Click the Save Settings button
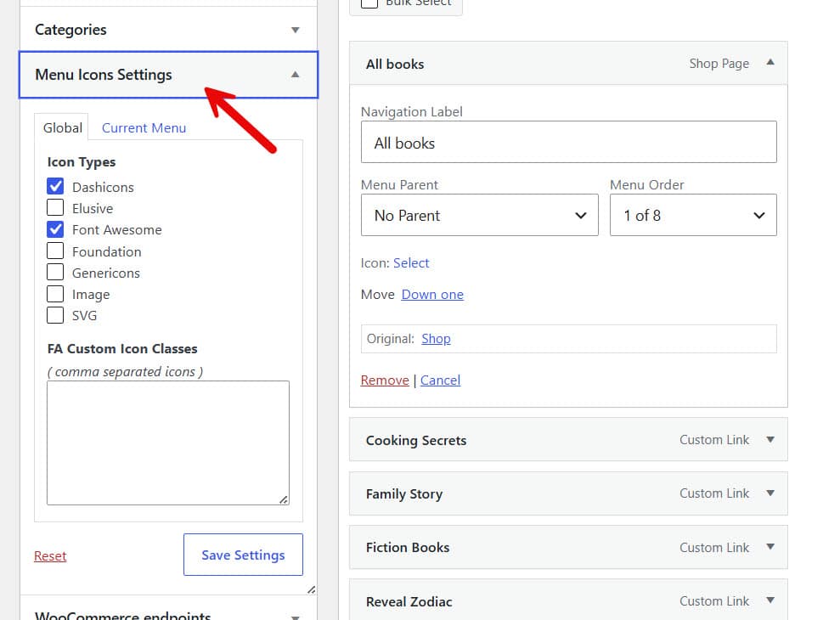 coord(243,555)
